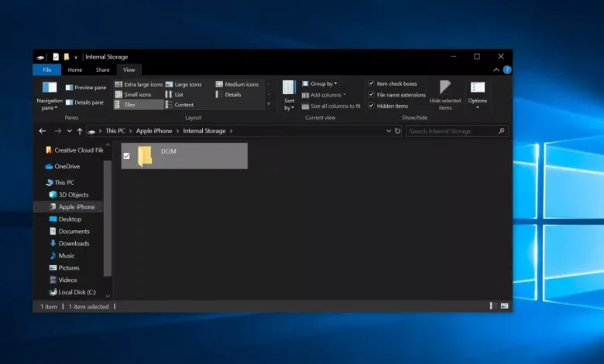Toggle the Preview pane
This screenshot has height=364, width=604.
tap(85, 88)
